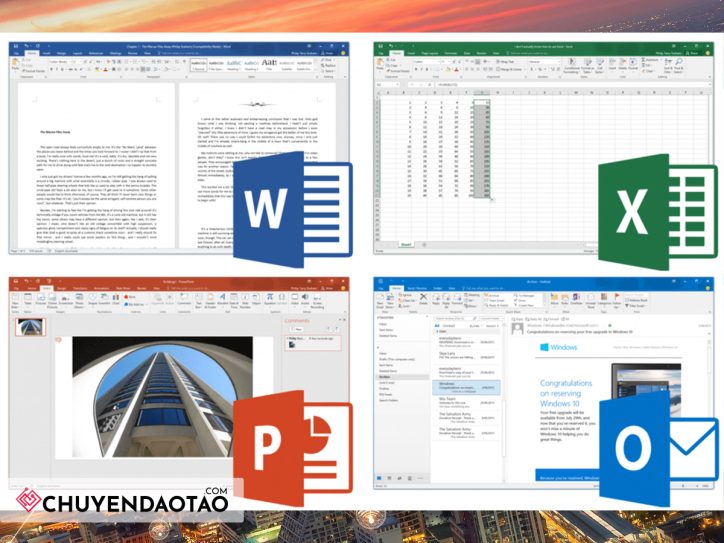
Task: Open the Win Team email in Outlook
Action: click(x=466, y=401)
